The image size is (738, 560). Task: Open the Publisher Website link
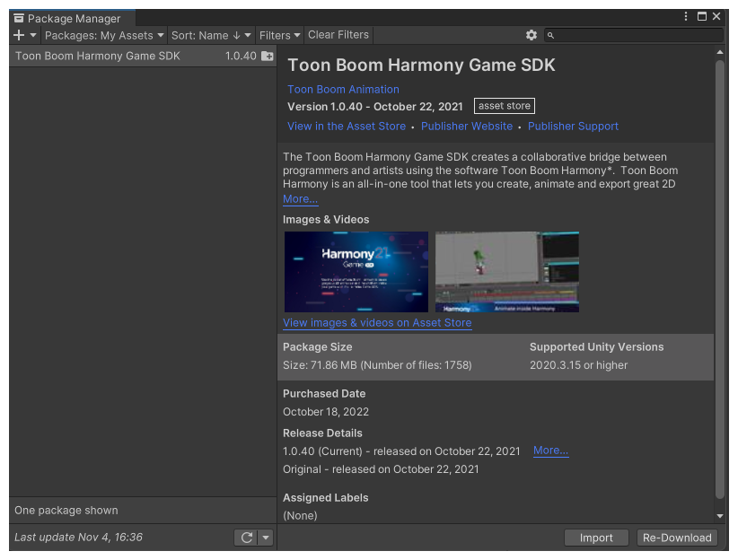click(x=467, y=127)
